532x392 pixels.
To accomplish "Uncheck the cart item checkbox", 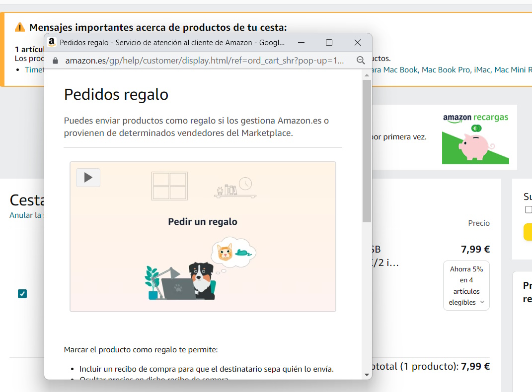I will tap(22, 294).
